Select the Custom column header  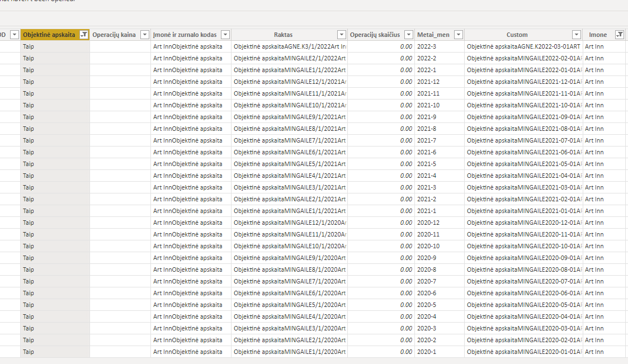517,35
